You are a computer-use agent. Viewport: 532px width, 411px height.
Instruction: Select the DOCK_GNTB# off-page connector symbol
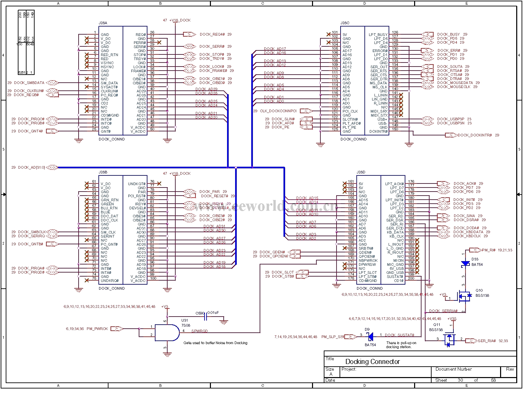(x=52, y=244)
